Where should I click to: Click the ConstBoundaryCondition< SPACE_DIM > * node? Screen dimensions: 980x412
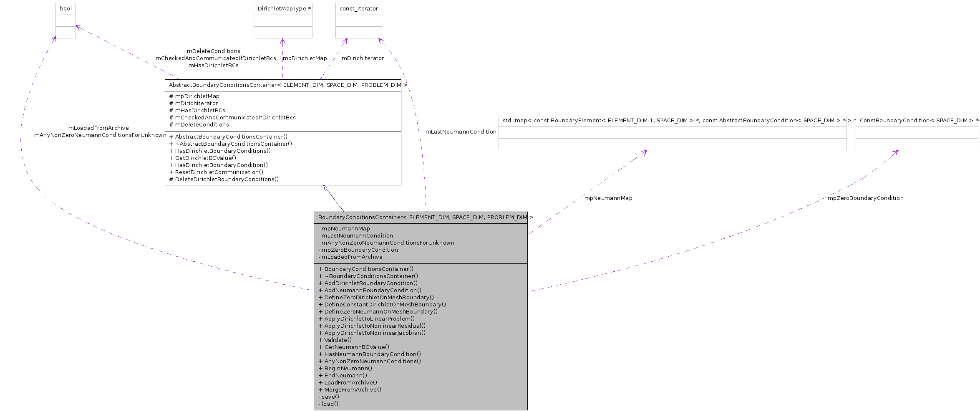(917, 132)
